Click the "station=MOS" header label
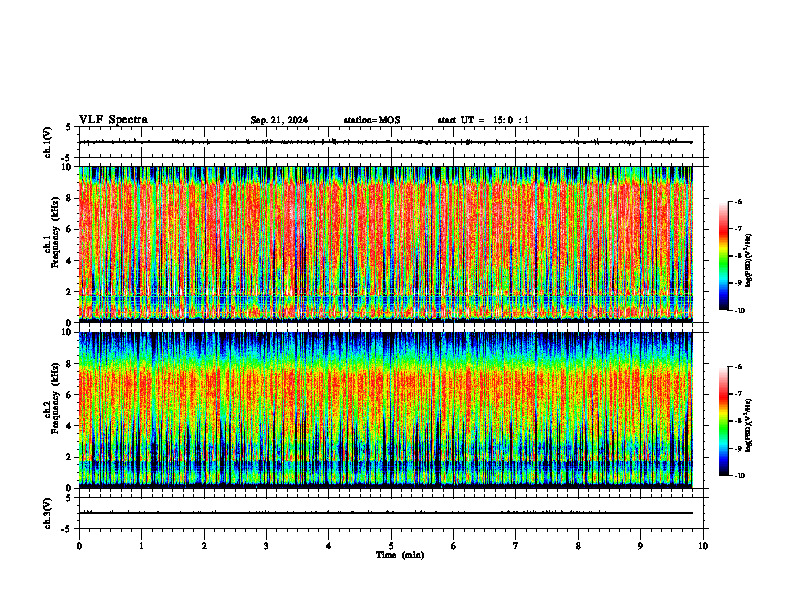792x612 pixels. coord(372,120)
